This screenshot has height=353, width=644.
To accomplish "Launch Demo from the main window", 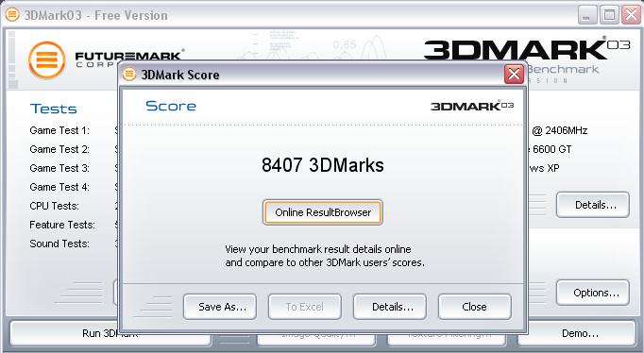I will click(577, 333).
